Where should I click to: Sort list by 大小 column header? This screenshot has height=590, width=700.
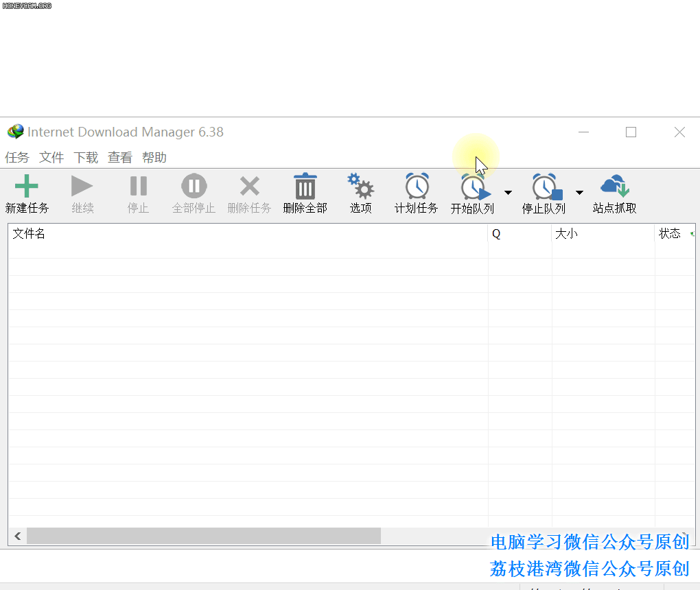[x=603, y=234]
